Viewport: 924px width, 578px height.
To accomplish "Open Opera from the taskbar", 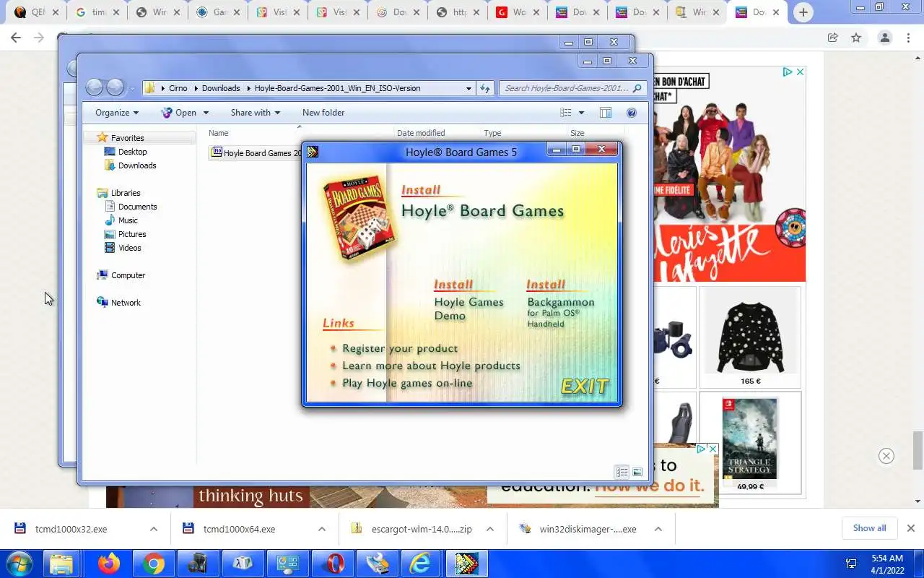I will [x=334, y=564].
